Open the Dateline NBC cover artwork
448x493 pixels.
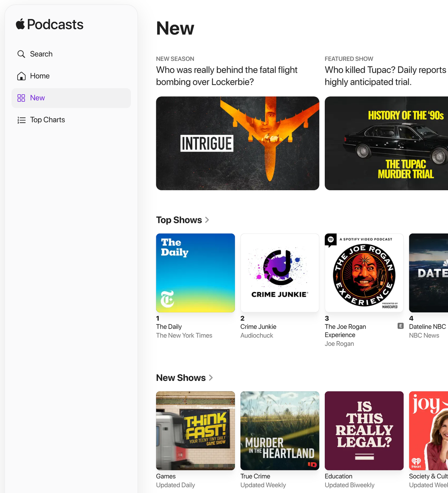[429, 273]
